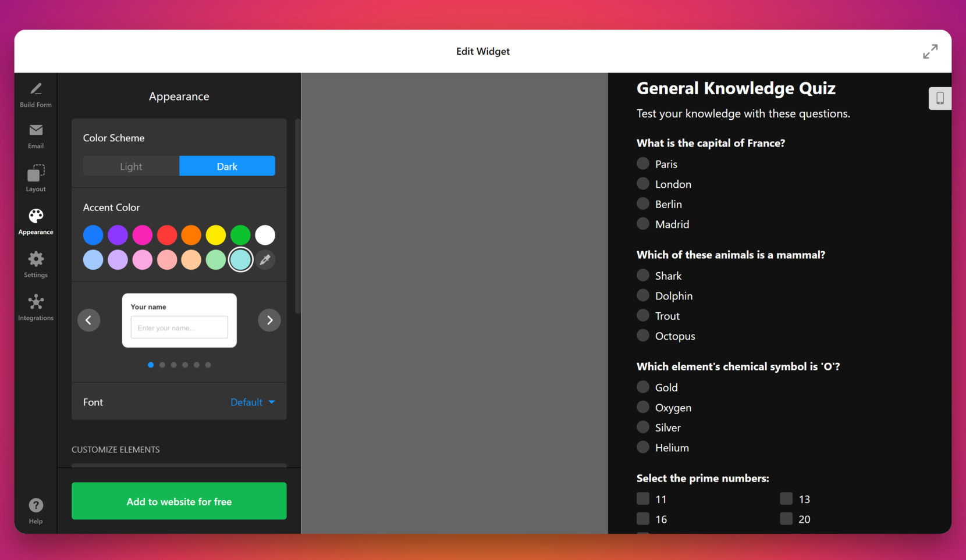Go back in carousel with left arrow
Image resolution: width=966 pixels, height=560 pixels.
(x=88, y=320)
